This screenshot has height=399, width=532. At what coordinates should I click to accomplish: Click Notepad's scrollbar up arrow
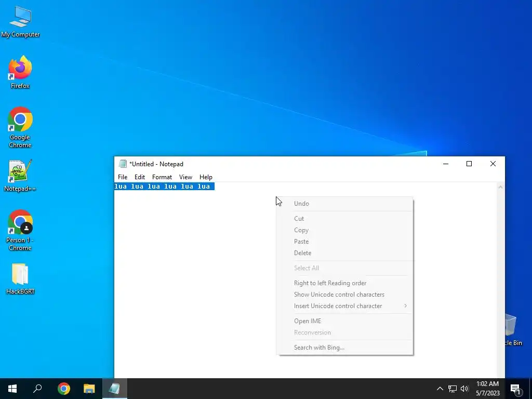click(x=500, y=187)
